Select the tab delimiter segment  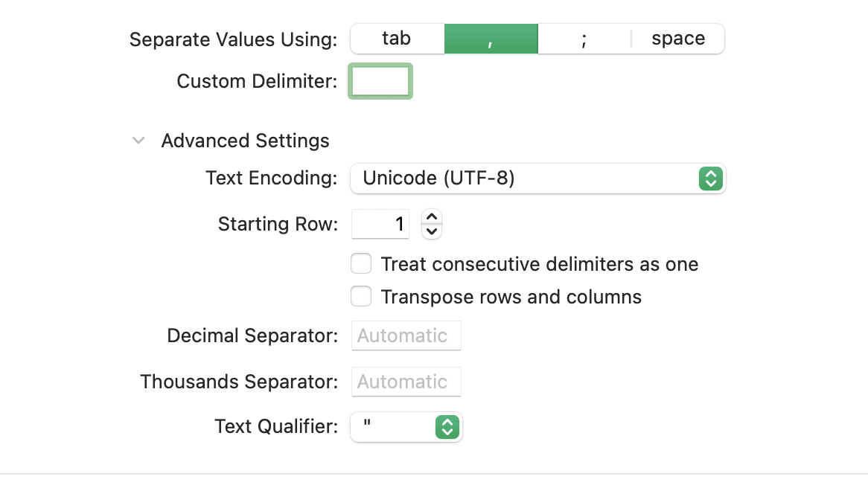[397, 39]
